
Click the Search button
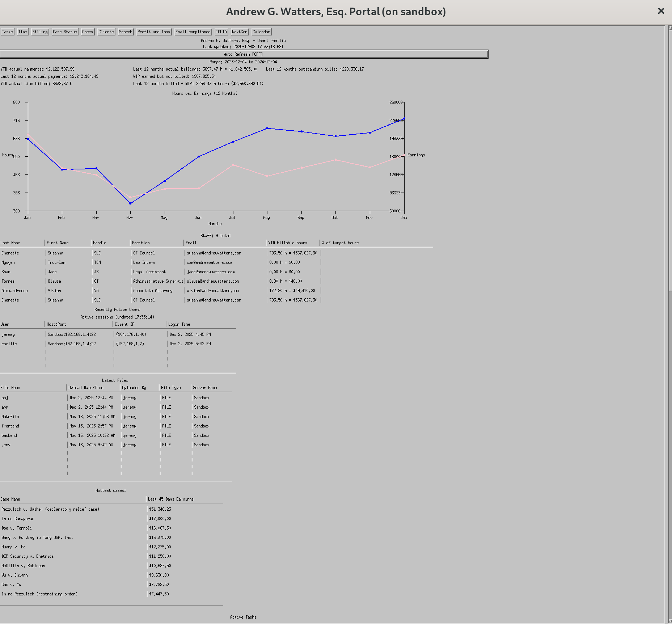(126, 32)
